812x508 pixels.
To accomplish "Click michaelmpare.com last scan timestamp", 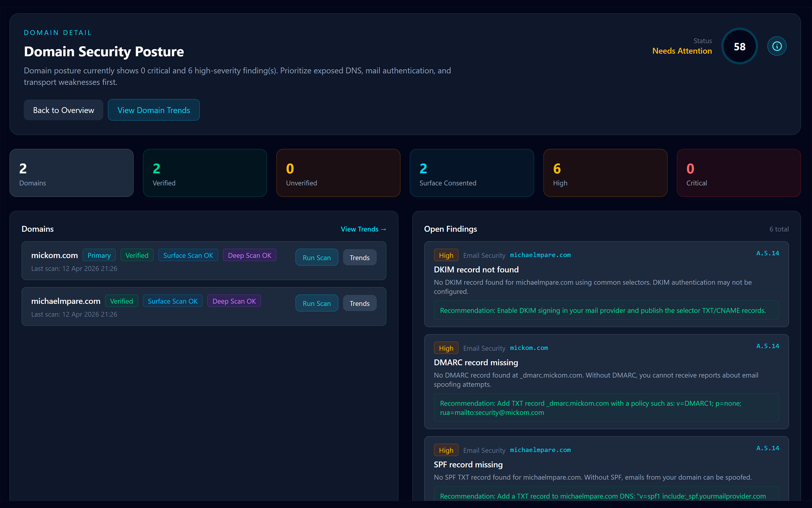I will (x=74, y=314).
